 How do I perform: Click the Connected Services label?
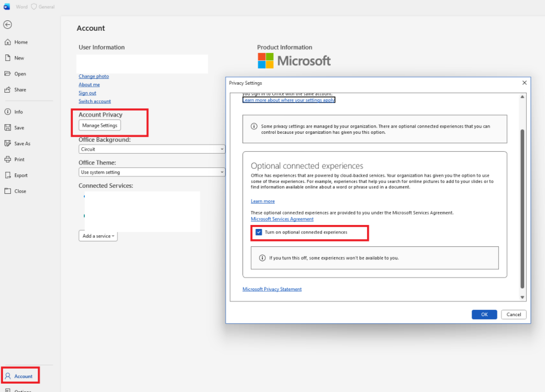106,186
